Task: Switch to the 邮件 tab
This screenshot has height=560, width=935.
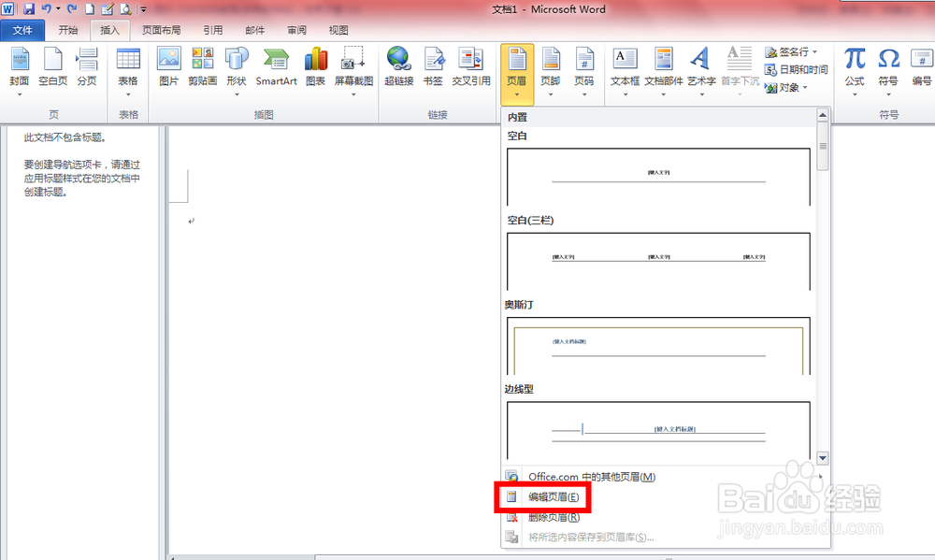Action: pyautogui.click(x=254, y=31)
